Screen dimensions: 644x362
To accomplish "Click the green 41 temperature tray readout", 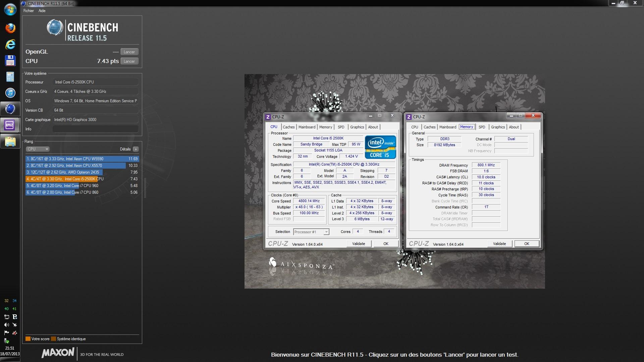I will click(14, 309).
